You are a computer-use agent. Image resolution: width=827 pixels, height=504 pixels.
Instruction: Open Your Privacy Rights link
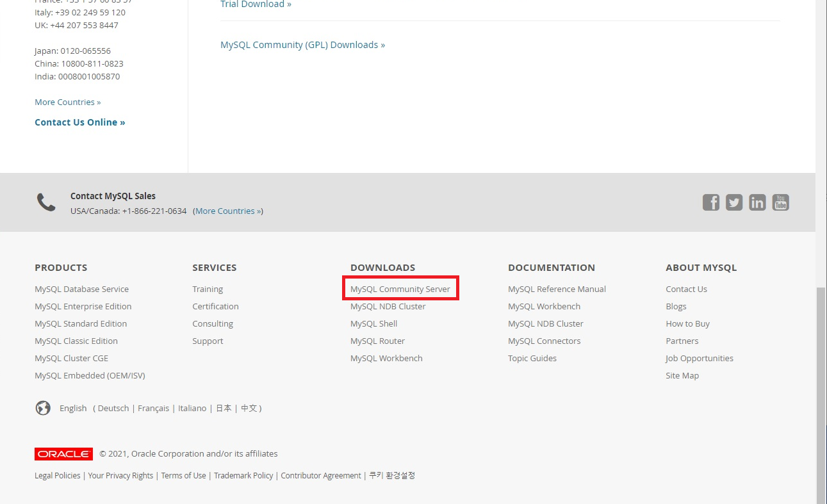pyautogui.click(x=120, y=476)
